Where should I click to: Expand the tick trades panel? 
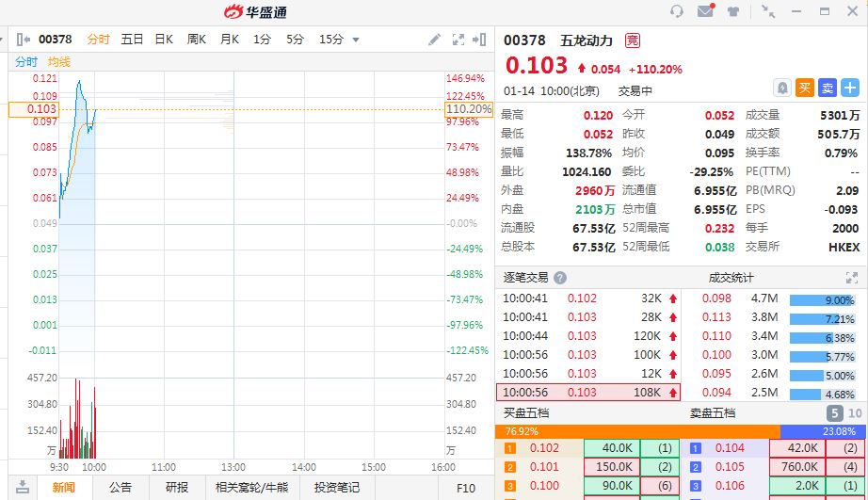click(x=850, y=278)
